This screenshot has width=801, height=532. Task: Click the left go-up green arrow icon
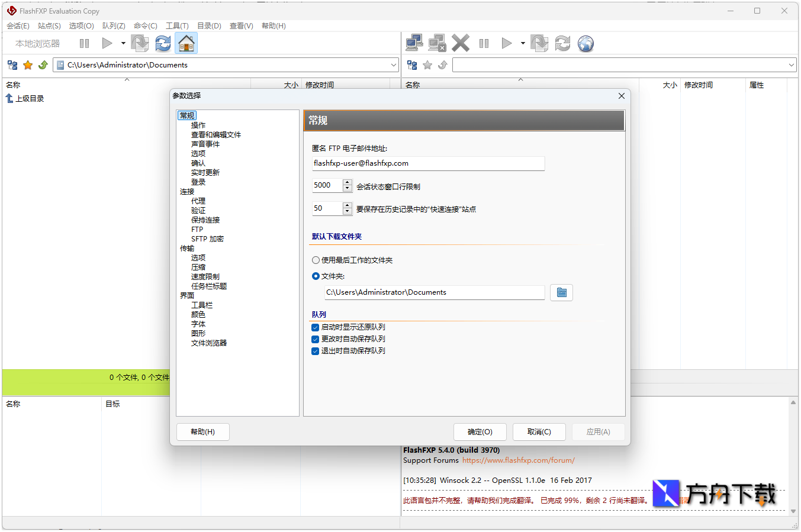[x=43, y=65]
